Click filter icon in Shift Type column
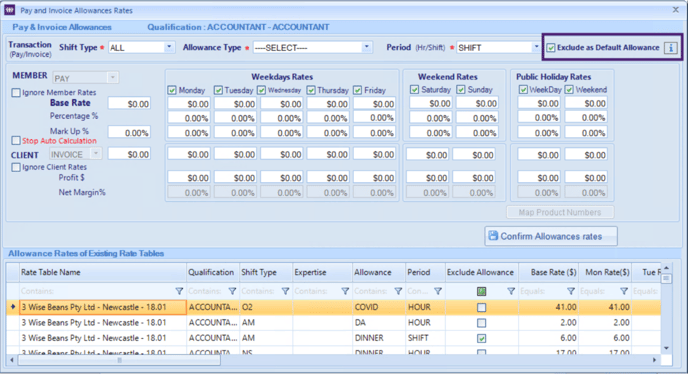Screen dimensions: 688x374 pos(285,291)
